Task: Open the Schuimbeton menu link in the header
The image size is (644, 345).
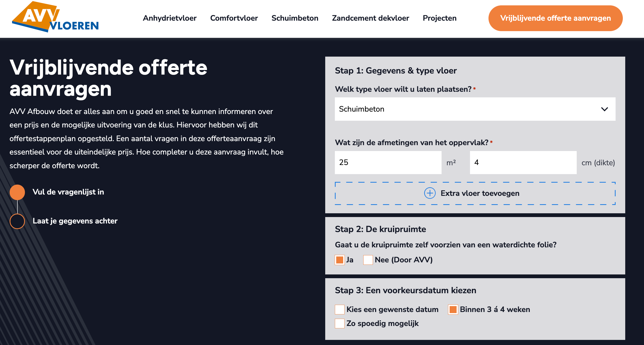Action: 295,18
